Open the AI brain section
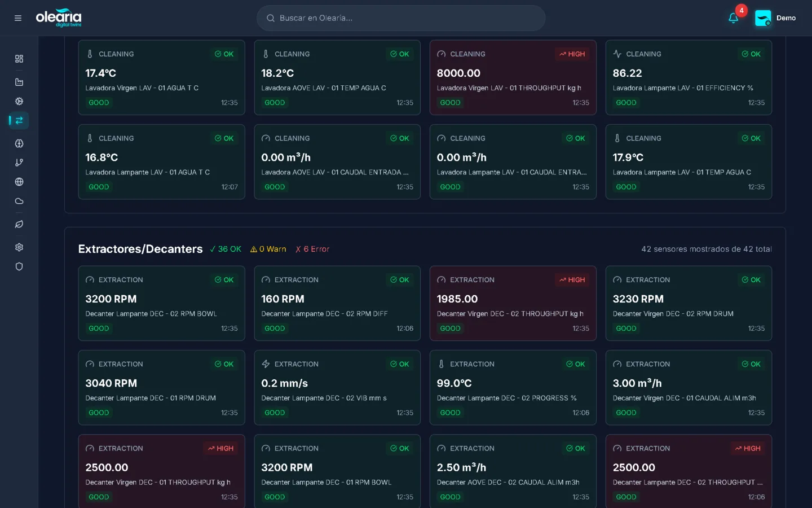The image size is (812, 508). coord(19,143)
